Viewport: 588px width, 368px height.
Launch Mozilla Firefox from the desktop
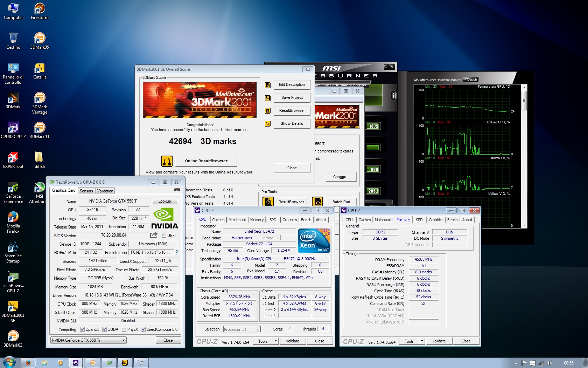click(13, 223)
